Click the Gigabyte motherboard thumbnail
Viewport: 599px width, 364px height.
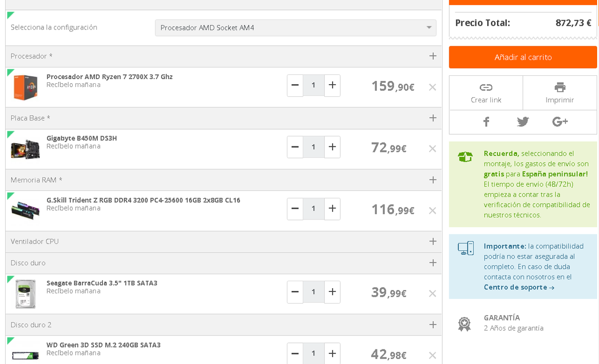[x=25, y=149]
